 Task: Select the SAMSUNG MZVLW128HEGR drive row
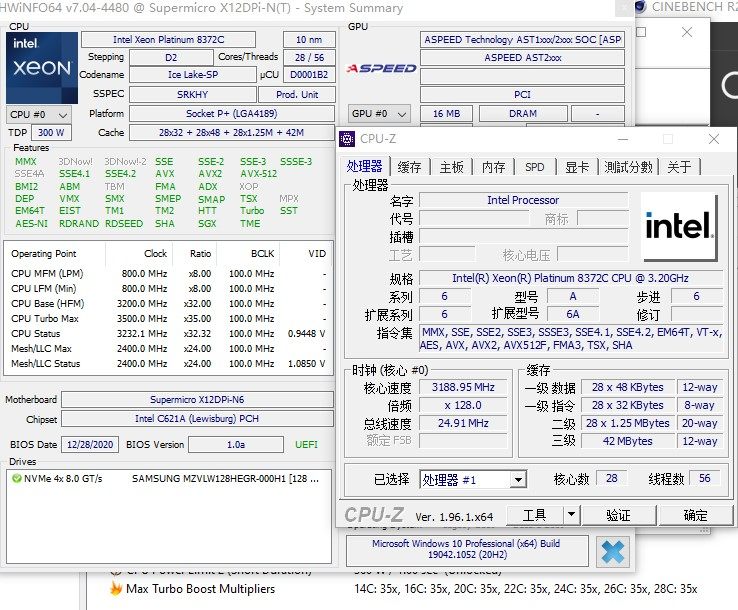[x=169, y=479]
